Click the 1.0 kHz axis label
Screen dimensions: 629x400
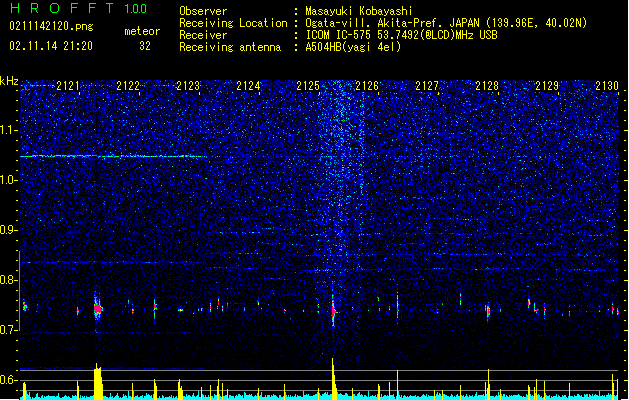click(9, 180)
